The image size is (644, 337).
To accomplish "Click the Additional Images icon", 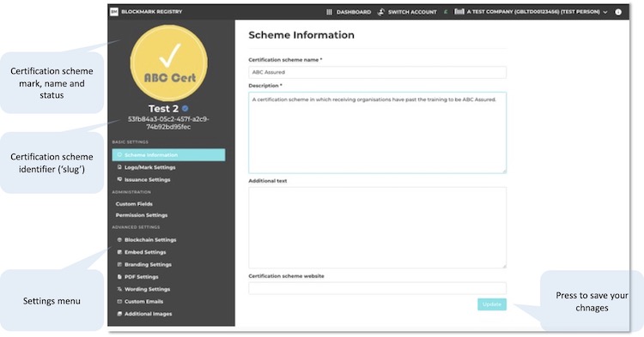I will click(x=119, y=314).
